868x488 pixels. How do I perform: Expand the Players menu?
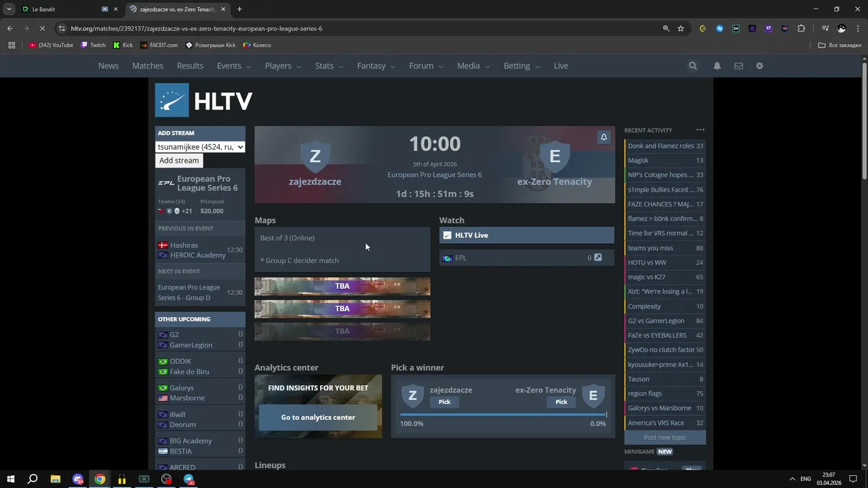[283, 66]
